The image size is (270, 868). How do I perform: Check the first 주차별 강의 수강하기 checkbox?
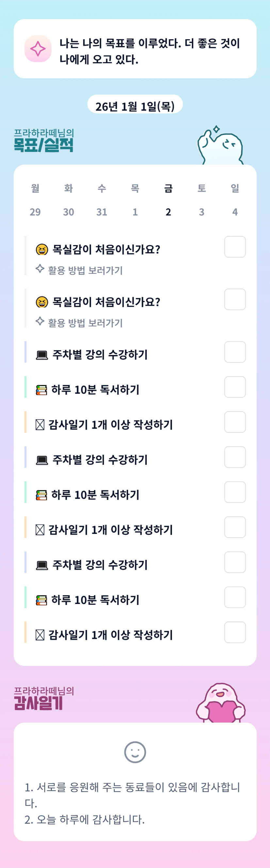[235, 352]
